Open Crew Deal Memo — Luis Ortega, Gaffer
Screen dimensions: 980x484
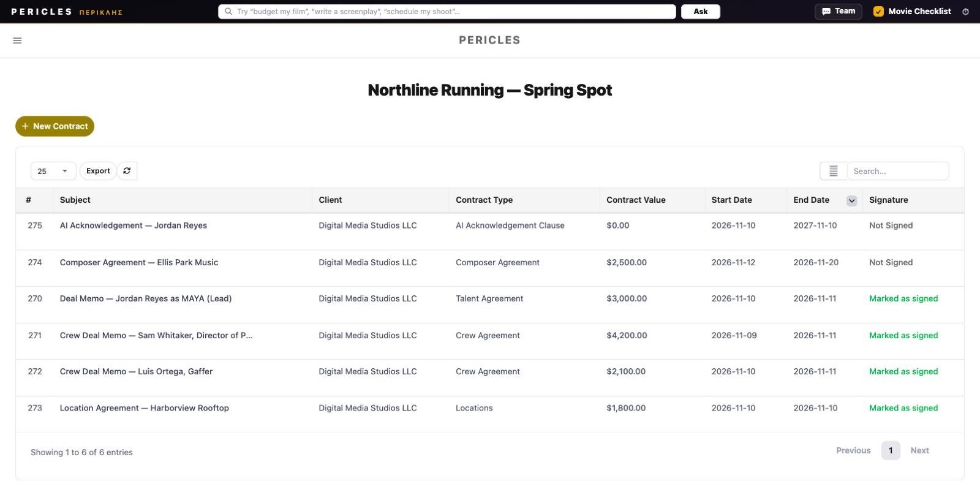pyautogui.click(x=136, y=371)
